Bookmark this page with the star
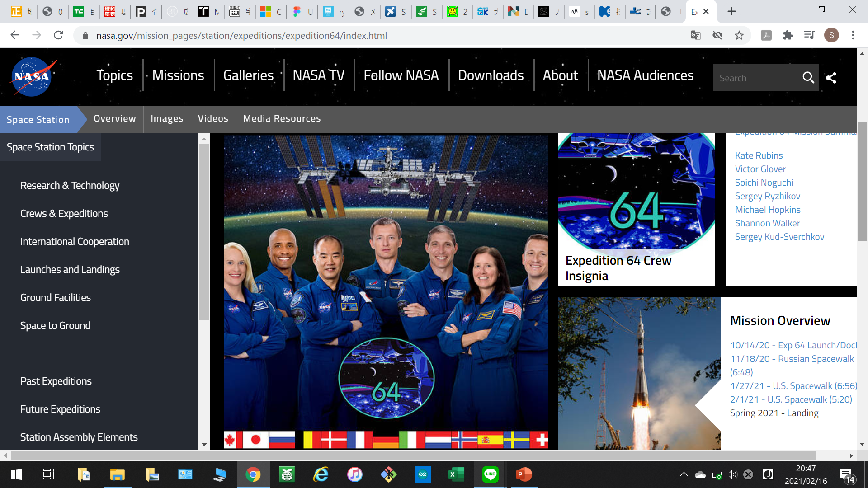 coord(739,35)
